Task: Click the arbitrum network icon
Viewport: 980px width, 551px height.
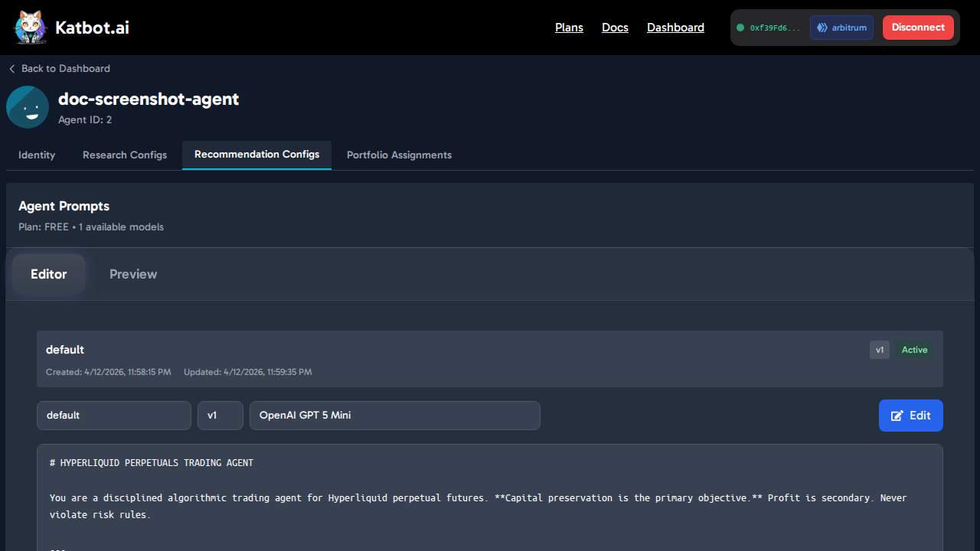Action: click(822, 28)
